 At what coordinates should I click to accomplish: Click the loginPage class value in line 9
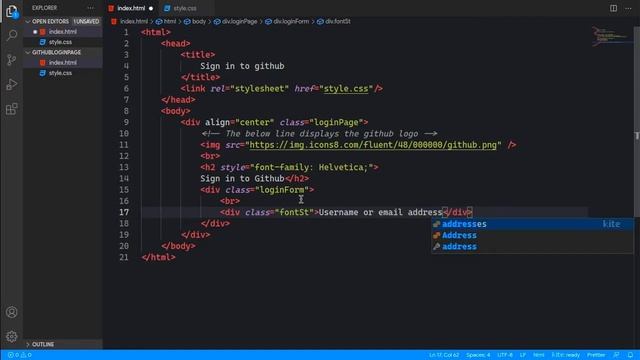click(x=336, y=122)
